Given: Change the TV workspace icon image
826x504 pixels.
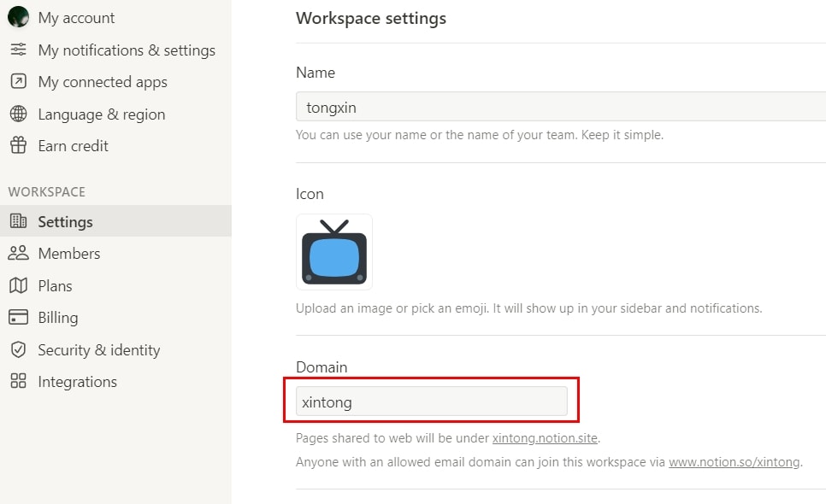Looking at the screenshot, I should tap(334, 252).
